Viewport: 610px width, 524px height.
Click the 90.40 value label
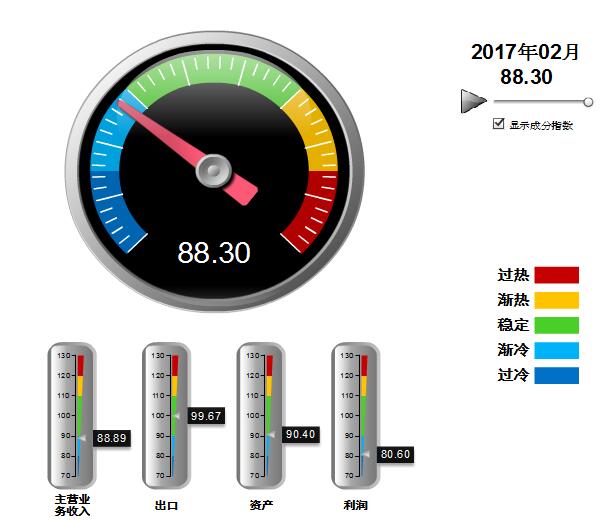click(x=299, y=434)
